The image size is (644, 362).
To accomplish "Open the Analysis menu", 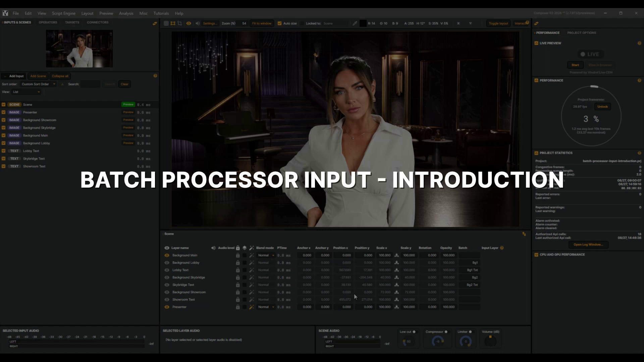I will click(126, 13).
